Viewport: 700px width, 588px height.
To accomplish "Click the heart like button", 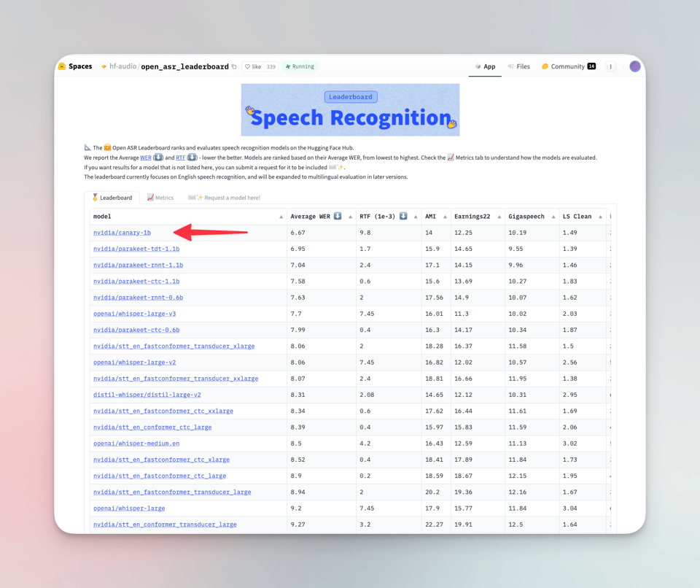I will tap(253, 66).
